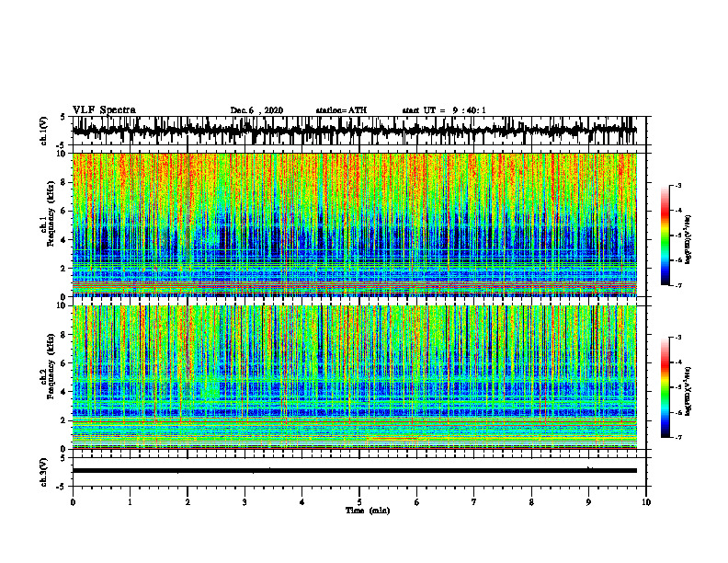
Task: Select the date label 'Dec. 6 , 2020'
Action: point(256,110)
